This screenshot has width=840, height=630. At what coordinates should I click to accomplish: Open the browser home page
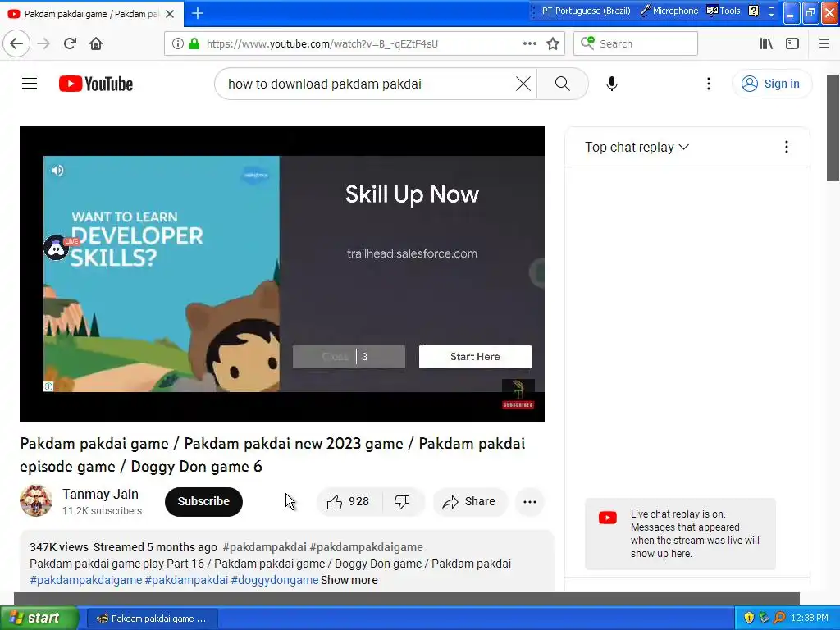[96, 43]
